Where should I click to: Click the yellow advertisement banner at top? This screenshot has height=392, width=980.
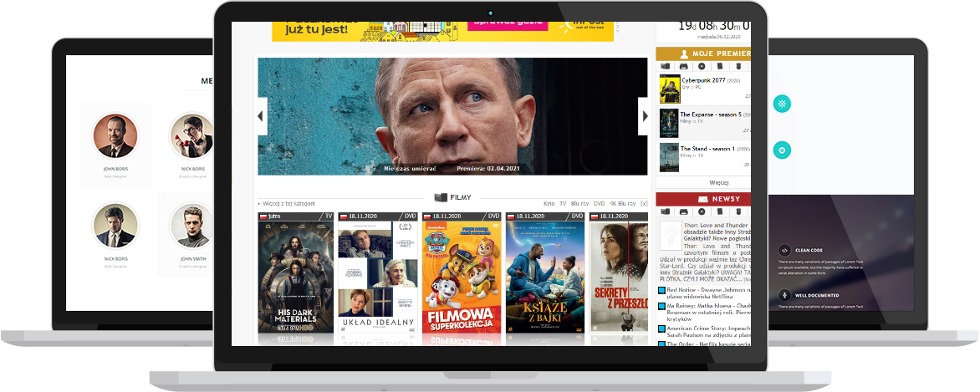click(442, 31)
